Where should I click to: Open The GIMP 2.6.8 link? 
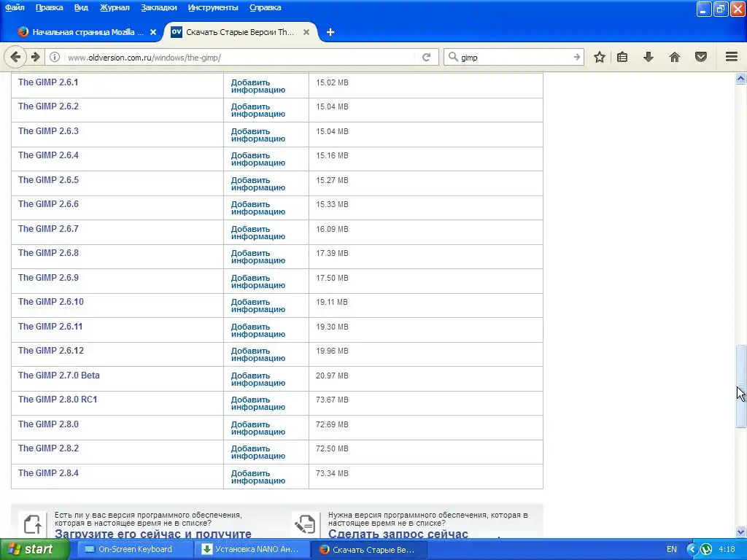pos(48,253)
